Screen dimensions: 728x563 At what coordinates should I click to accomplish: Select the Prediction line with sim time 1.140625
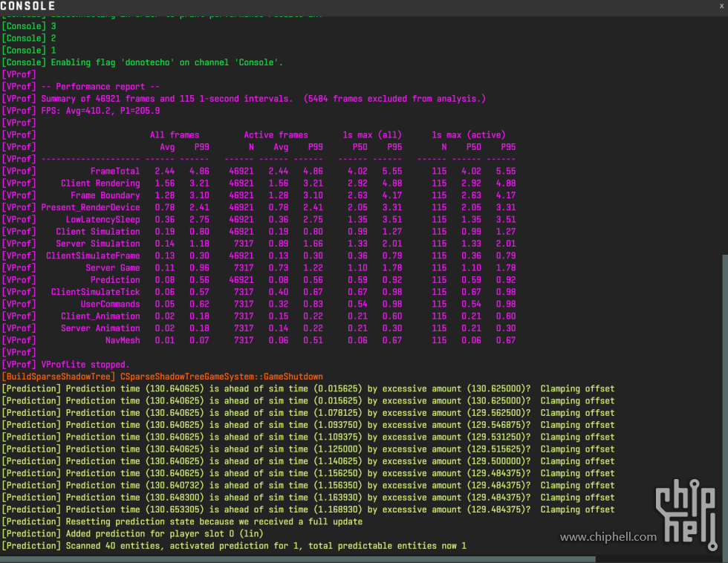(308, 461)
